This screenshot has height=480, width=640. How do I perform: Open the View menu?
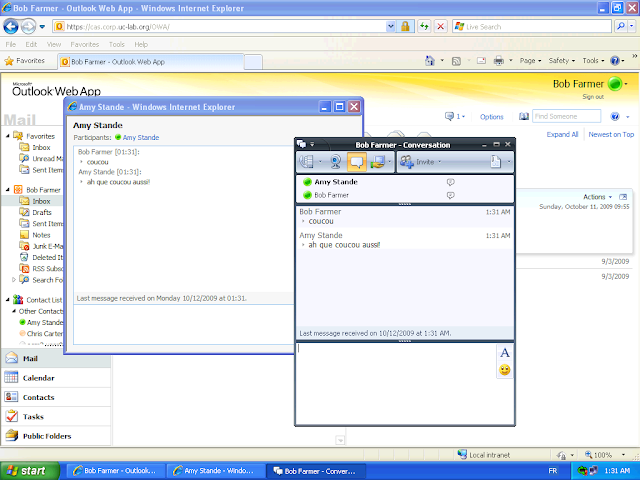point(53,44)
